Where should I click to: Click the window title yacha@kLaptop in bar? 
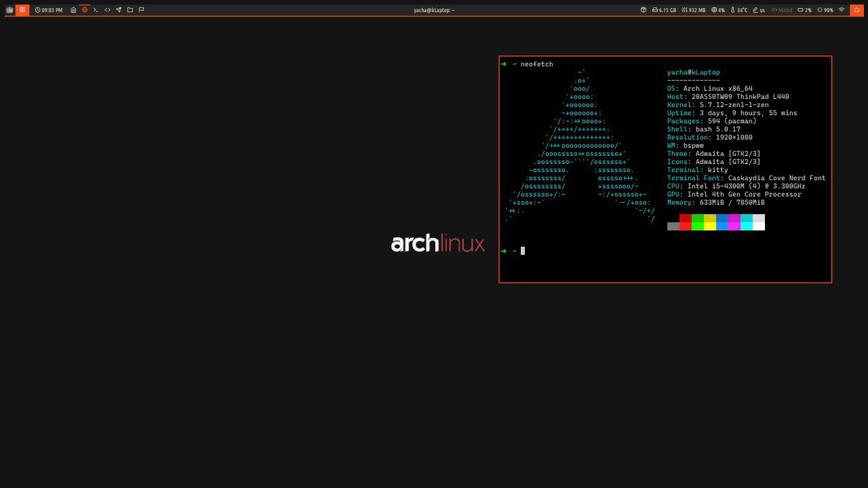pyautogui.click(x=434, y=10)
